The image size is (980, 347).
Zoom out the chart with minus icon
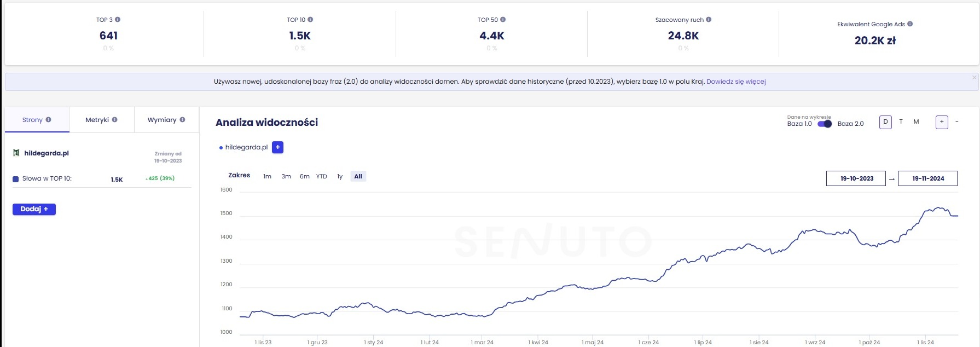click(x=956, y=122)
